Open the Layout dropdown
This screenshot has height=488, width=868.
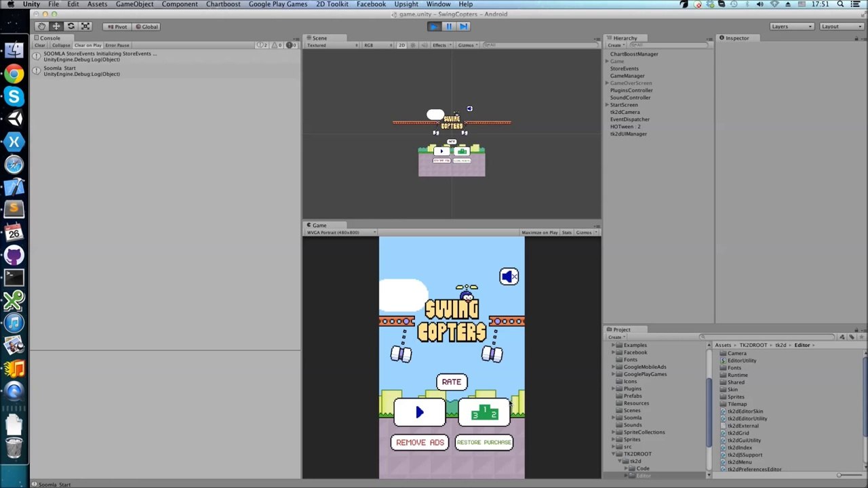click(x=841, y=26)
